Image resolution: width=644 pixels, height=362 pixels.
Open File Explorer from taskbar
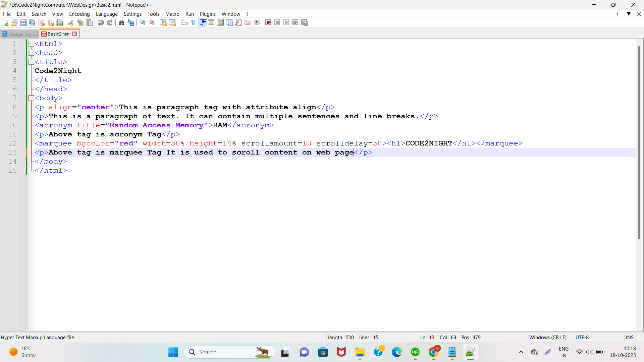(360, 352)
